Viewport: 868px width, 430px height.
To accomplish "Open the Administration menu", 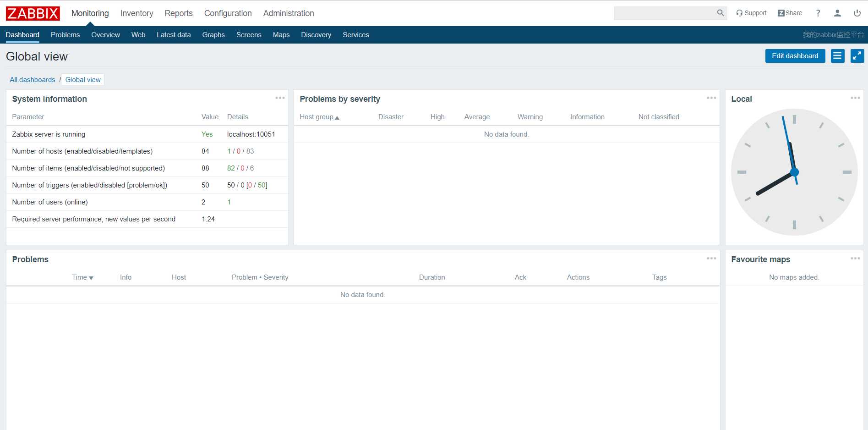I will click(x=289, y=13).
